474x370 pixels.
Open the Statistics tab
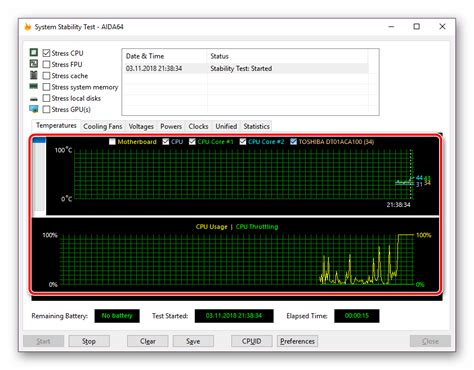pos(256,126)
